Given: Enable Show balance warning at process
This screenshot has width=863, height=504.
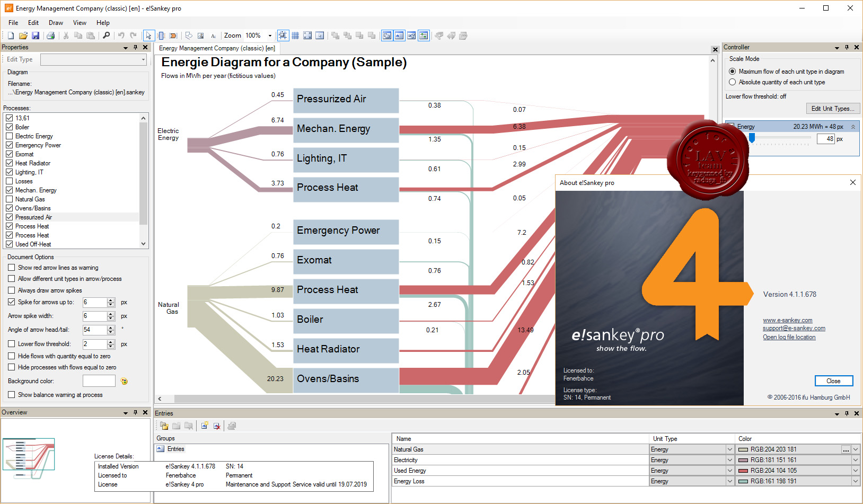Looking at the screenshot, I should coord(11,395).
